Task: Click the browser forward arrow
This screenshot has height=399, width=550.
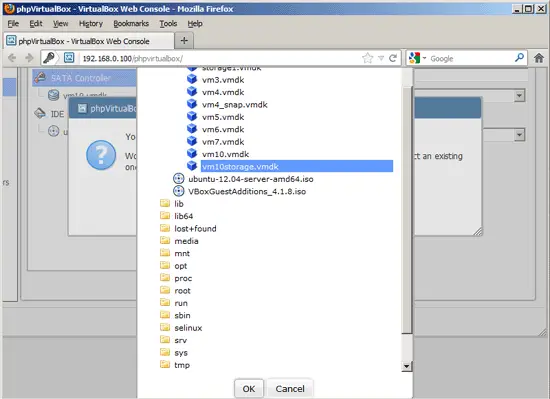Action: coord(29,58)
